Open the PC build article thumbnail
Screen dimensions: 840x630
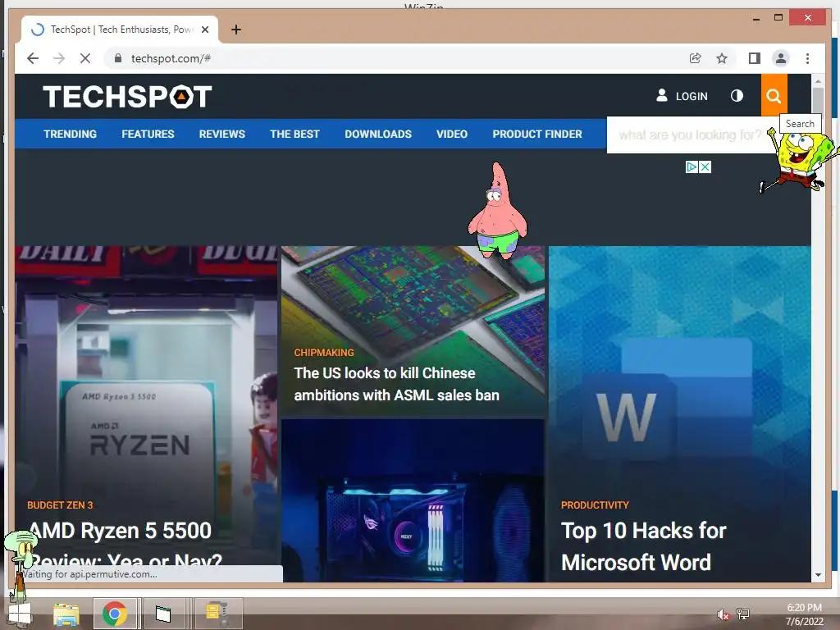point(413,500)
